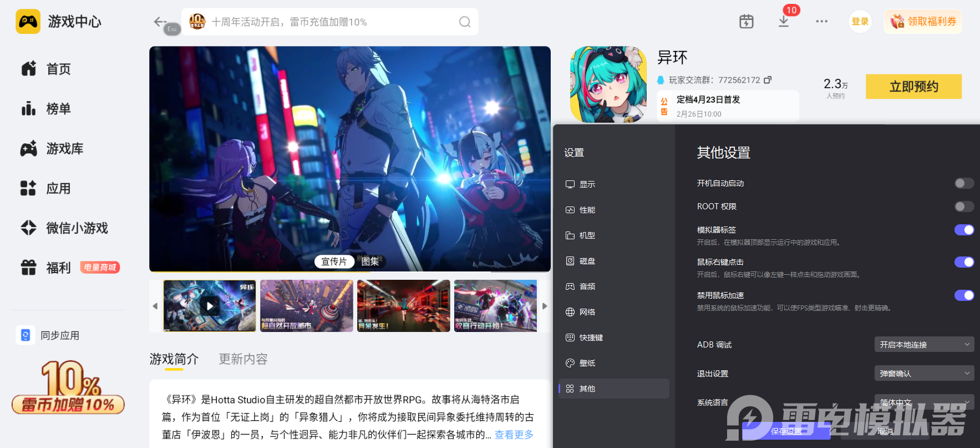
Task: Expand the 退出设置 dropdown
Action: [924, 374]
